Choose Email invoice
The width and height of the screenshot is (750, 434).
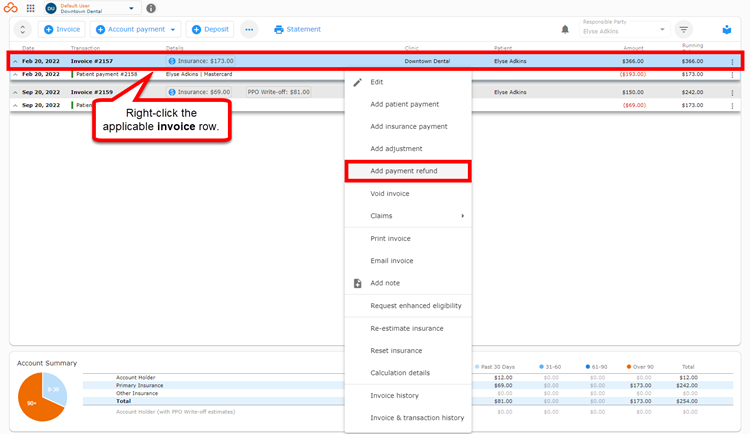(408, 261)
